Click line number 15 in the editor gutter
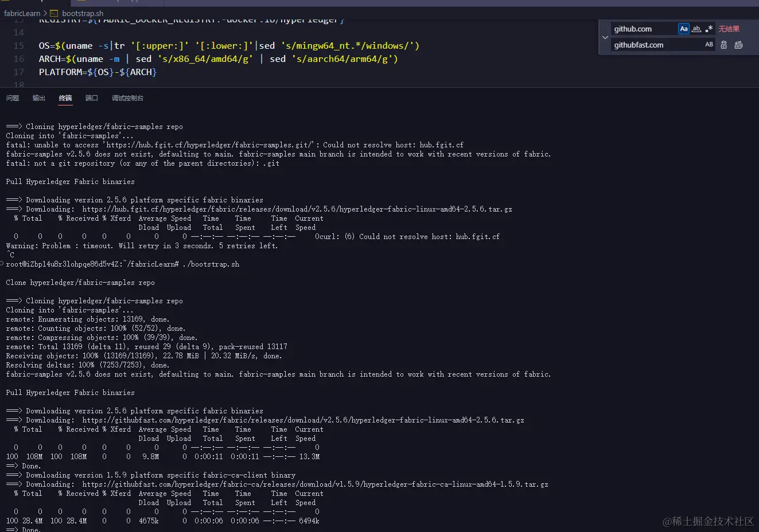The image size is (759, 532). [19, 46]
